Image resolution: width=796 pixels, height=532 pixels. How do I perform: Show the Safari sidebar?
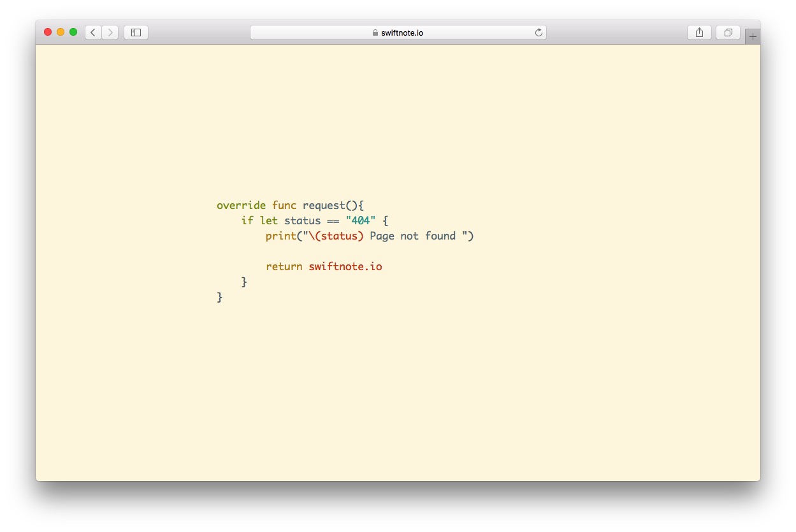(136, 32)
